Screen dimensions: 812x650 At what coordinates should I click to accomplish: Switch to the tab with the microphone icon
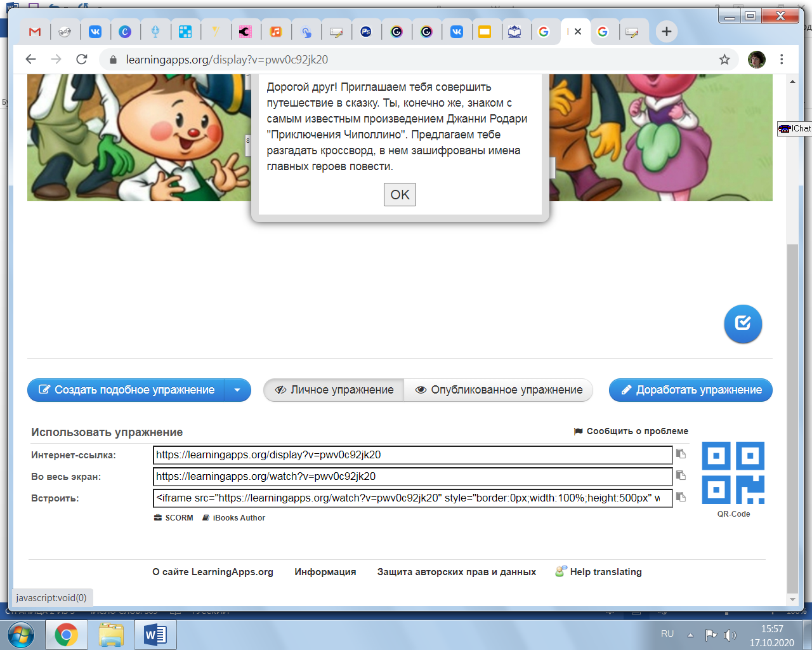click(155, 32)
